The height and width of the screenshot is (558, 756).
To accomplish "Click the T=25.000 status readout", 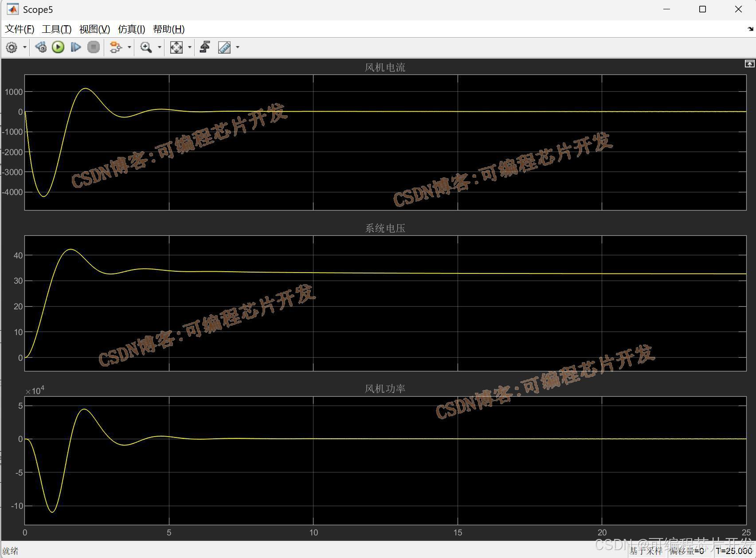I will coord(734,551).
